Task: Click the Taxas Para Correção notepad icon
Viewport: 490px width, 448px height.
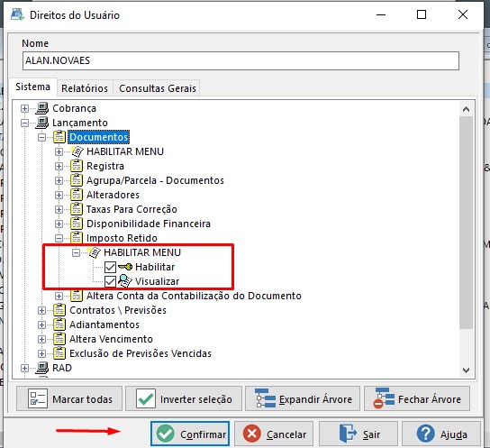Action: pos(77,209)
